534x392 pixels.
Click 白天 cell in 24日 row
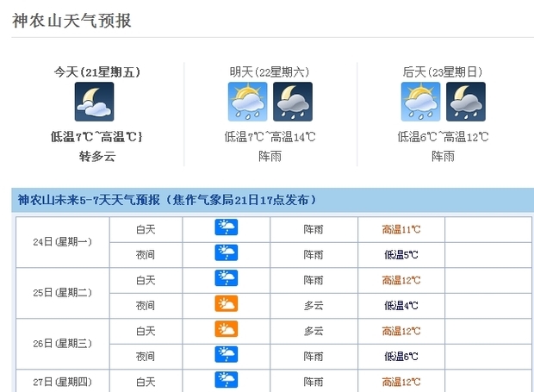coord(146,229)
